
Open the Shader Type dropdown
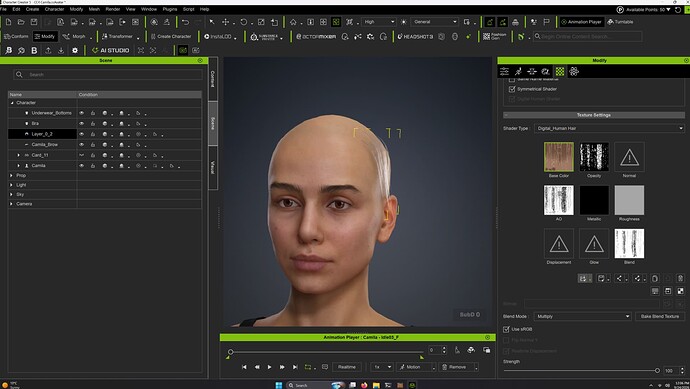pyautogui.click(x=609, y=128)
